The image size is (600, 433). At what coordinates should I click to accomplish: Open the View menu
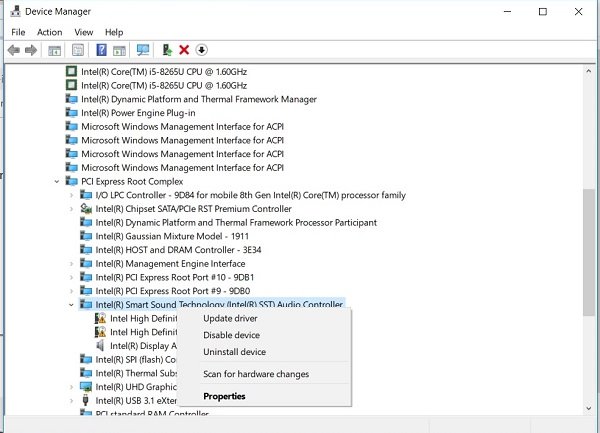click(83, 32)
